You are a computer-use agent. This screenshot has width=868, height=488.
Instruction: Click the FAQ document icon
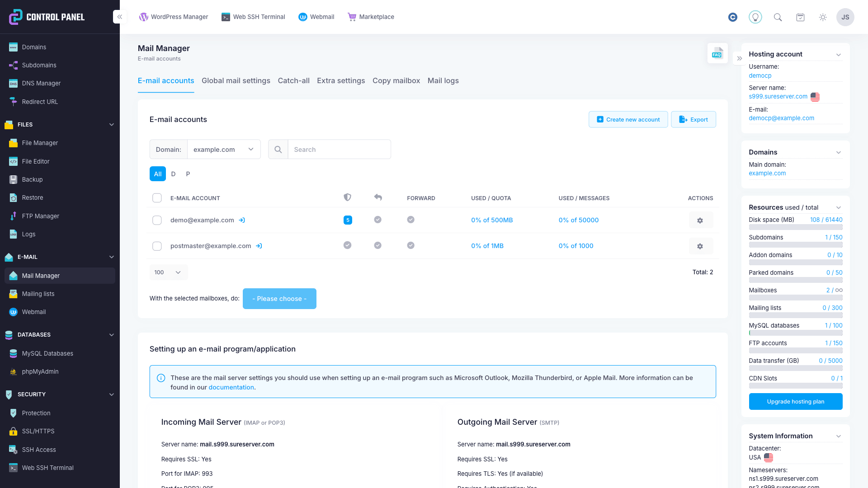point(717,53)
